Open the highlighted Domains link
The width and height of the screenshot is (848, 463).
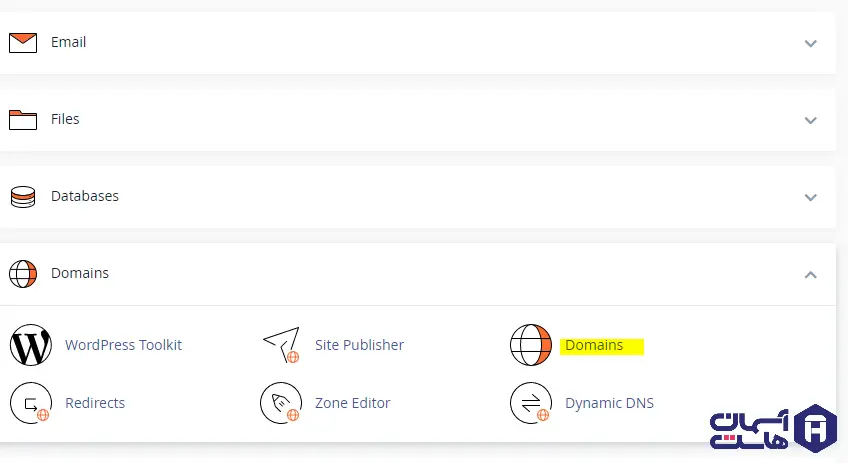[594, 345]
